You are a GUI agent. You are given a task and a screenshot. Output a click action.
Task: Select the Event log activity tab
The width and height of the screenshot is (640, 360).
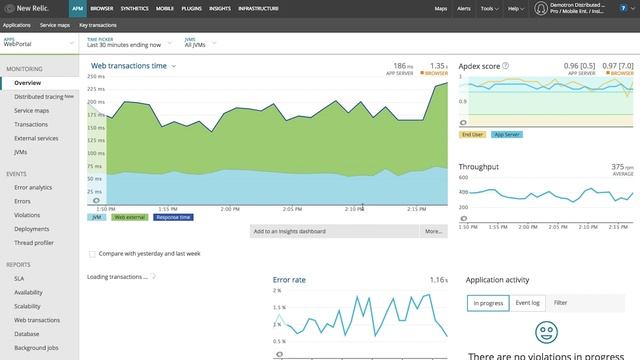coord(527,303)
